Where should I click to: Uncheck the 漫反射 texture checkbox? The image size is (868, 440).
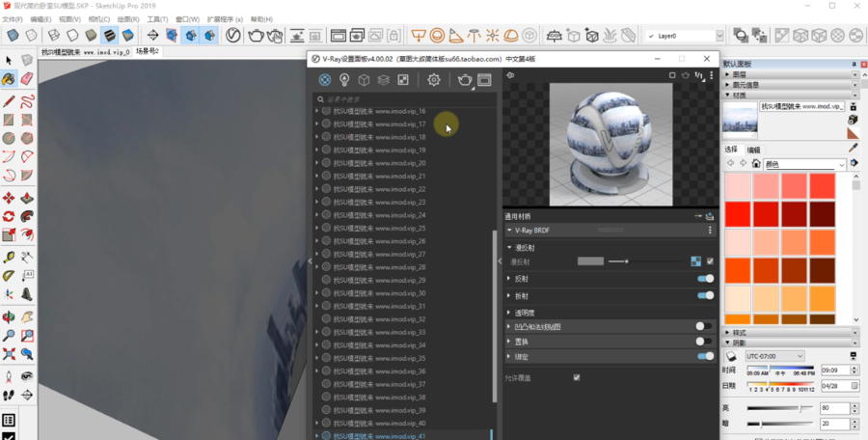click(x=710, y=261)
